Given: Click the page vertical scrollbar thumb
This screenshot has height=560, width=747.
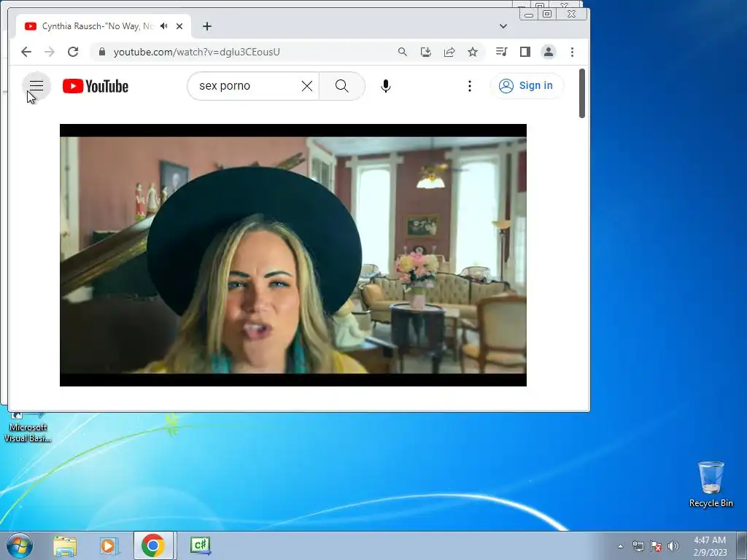Looking at the screenshot, I should pos(581,93).
